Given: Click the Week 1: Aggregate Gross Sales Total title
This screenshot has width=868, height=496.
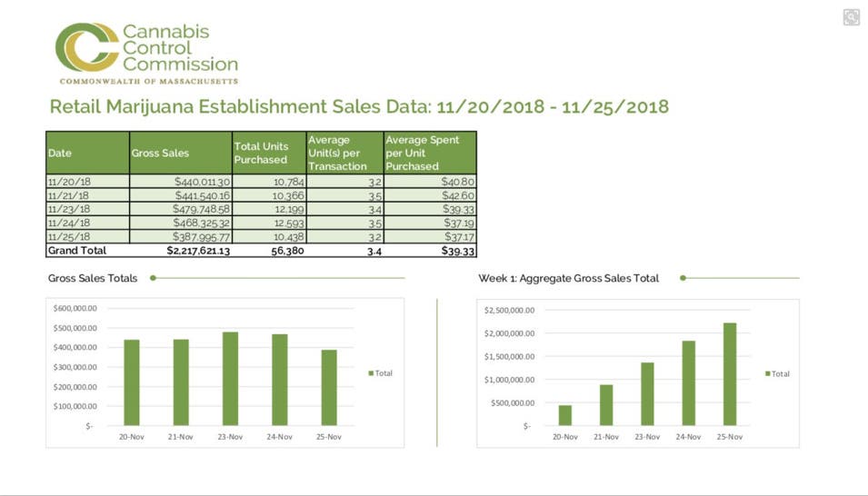Looking at the screenshot, I should pyautogui.click(x=568, y=278).
